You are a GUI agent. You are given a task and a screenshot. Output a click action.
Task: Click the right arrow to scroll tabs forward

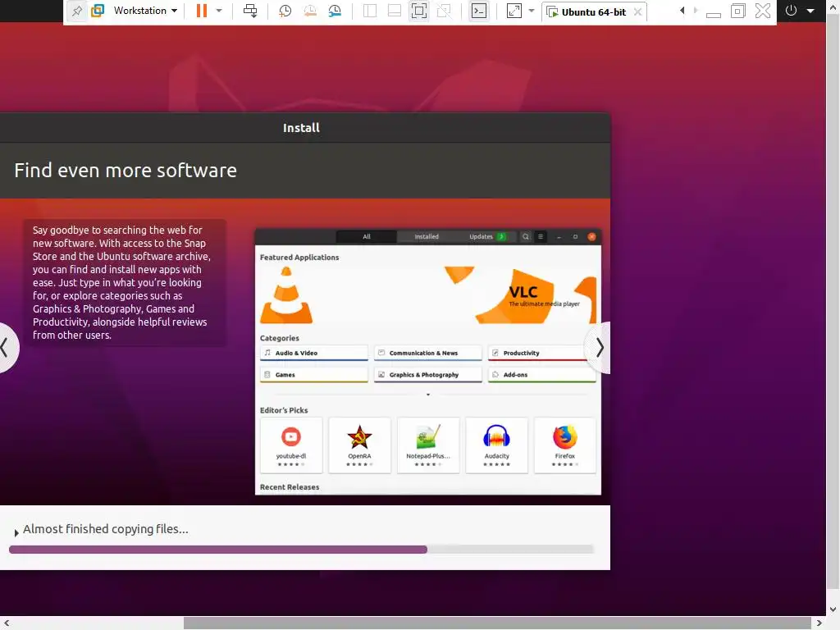pos(696,10)
